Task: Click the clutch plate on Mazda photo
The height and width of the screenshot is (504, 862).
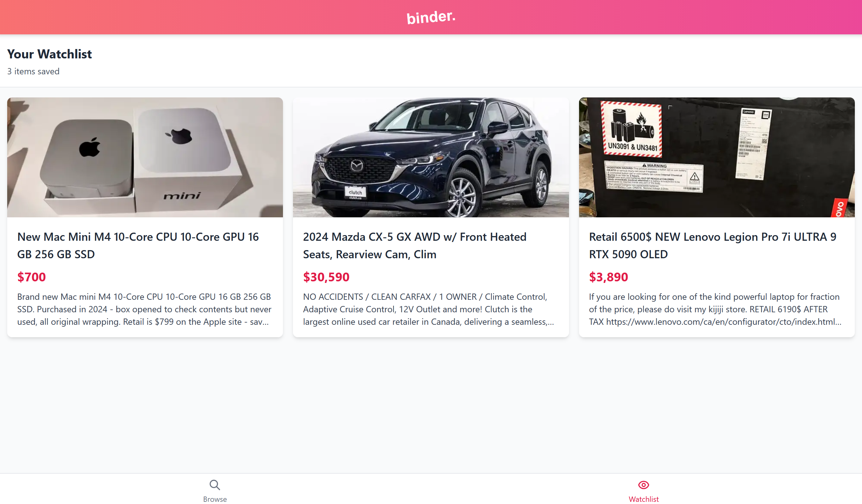Action: click(x=355, y=192)
